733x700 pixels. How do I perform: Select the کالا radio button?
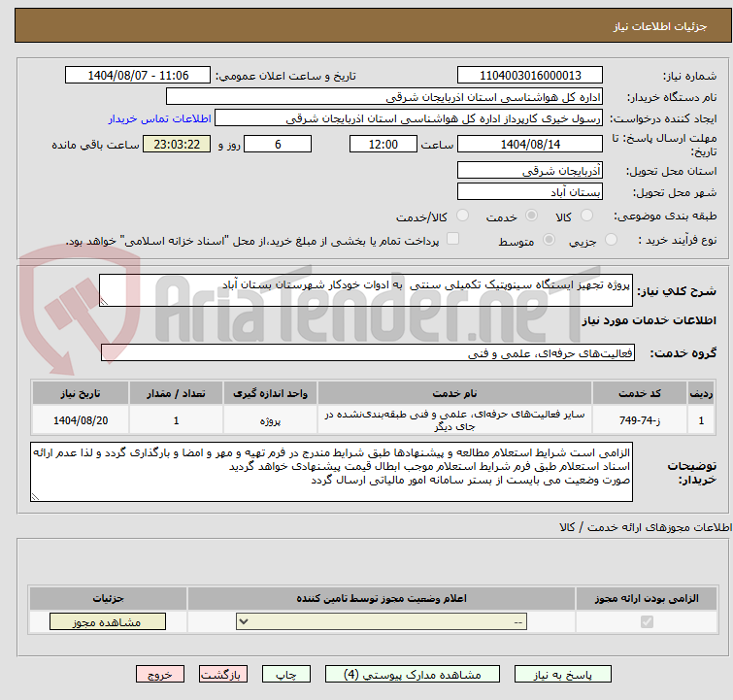point(586,216)
